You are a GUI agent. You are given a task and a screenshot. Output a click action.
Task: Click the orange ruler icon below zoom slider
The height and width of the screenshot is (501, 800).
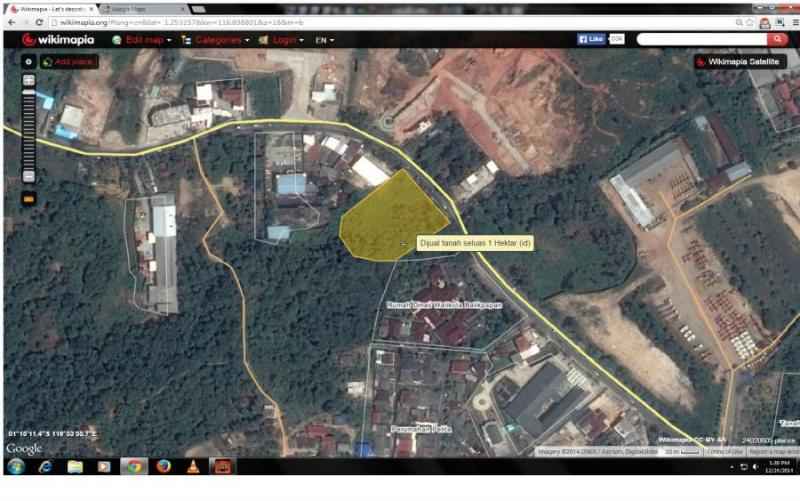[x=28, y=198]
